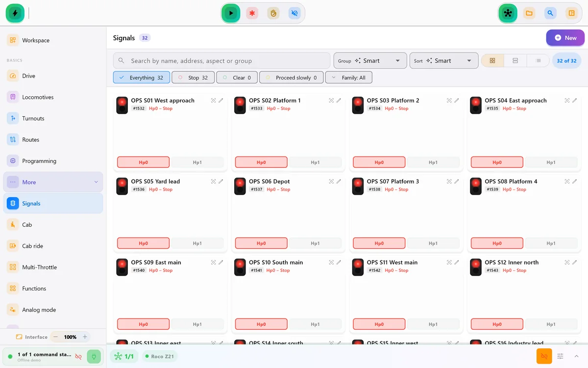The width and height of the screenshot is (588, 368).
Task: Click the green network hub icon in the top bar
Action: point(508,13)
